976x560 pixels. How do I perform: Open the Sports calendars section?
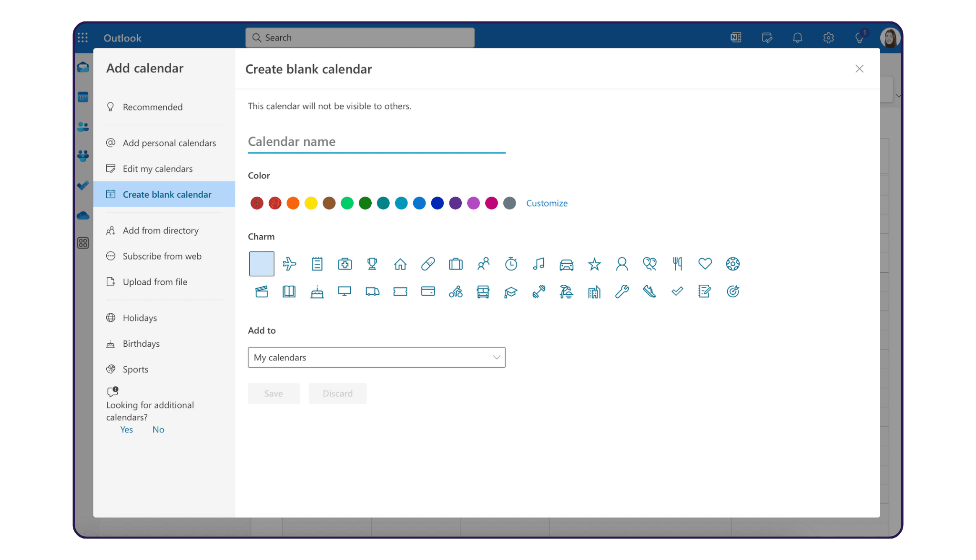pos(164,369)
